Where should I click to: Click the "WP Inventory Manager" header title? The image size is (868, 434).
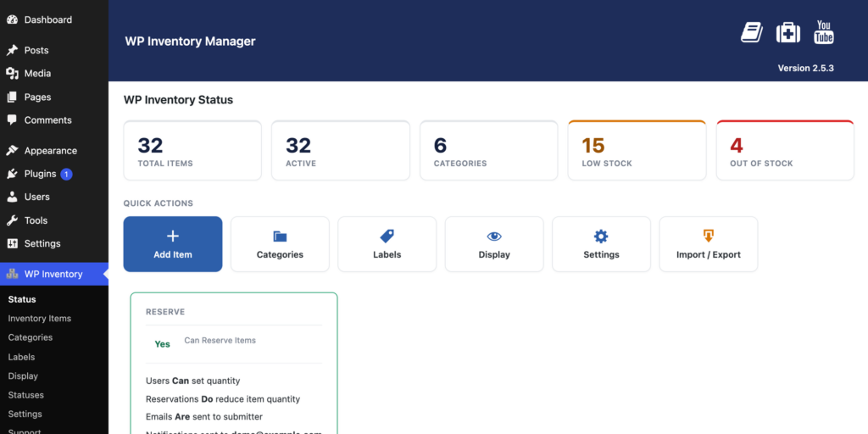tap(191, 41)
